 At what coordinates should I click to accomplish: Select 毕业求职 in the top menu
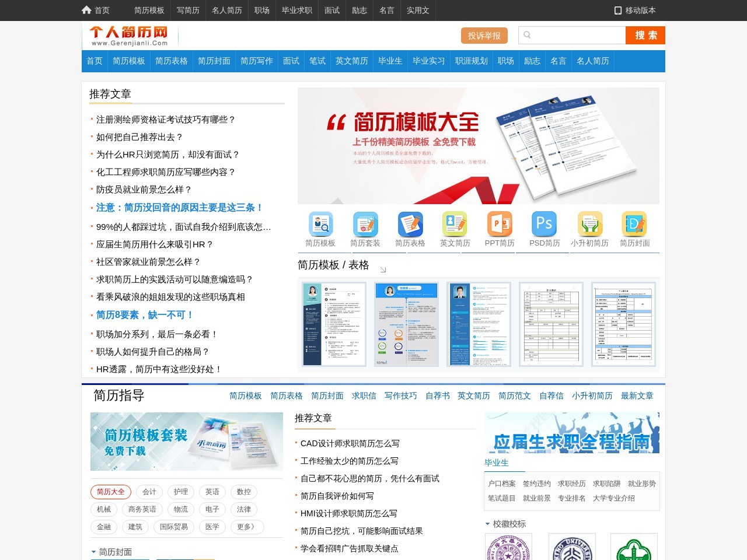tap(296, 10)
